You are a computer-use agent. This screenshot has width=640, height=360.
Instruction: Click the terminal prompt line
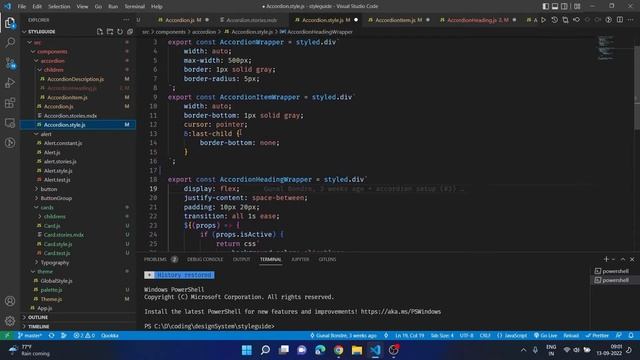pyautogui.click(x=209, y=326)
